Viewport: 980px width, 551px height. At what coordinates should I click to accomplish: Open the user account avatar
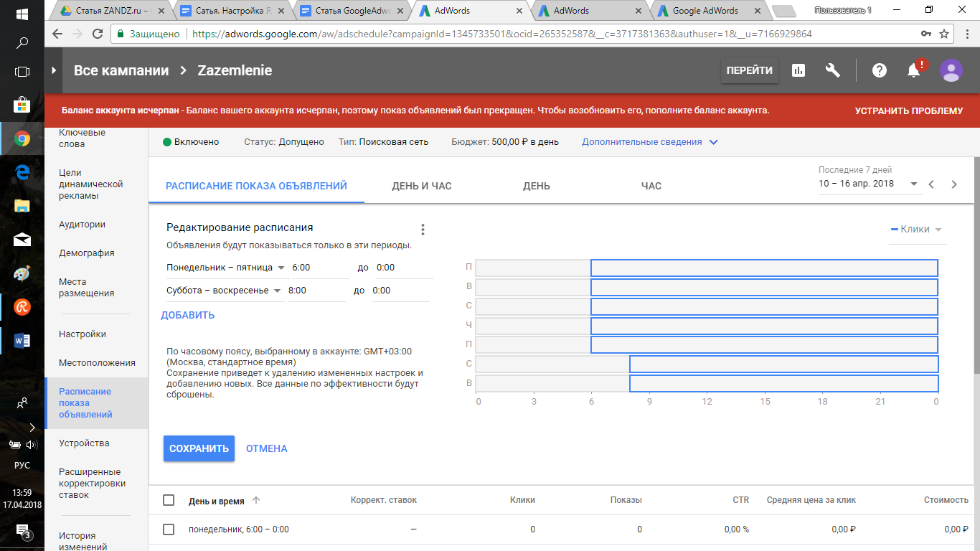click(951, 70)
